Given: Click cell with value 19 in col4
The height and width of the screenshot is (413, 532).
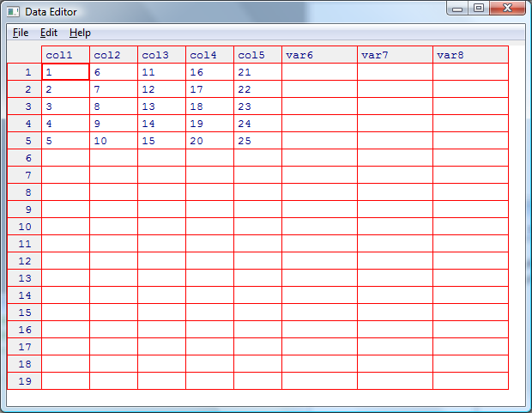Looking at the screenshot, I should tap(209, 124).
